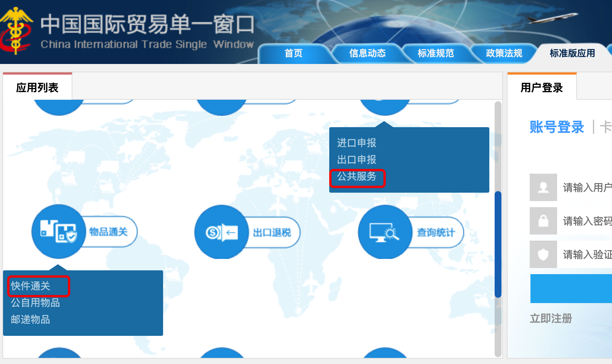Screen dimensions: 612x364
Task: Choose 邮递物品 under 物品通关
Action: [30, 319]
